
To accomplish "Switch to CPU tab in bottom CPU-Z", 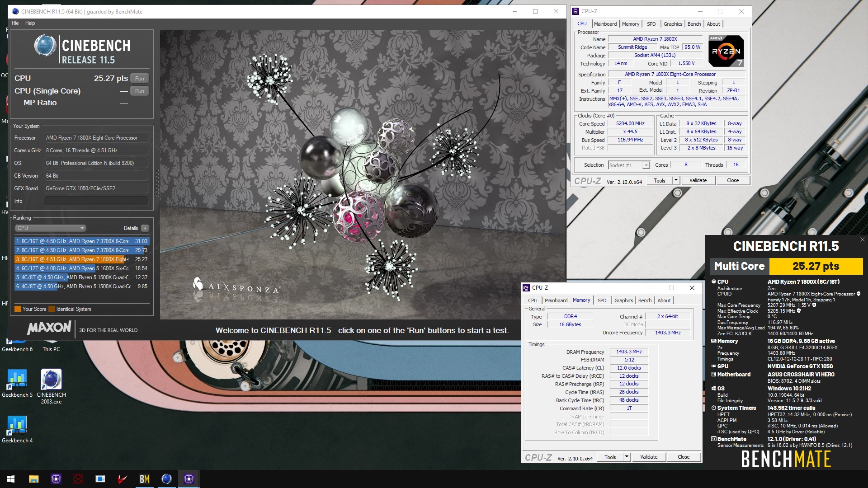I will click(533, 300).
